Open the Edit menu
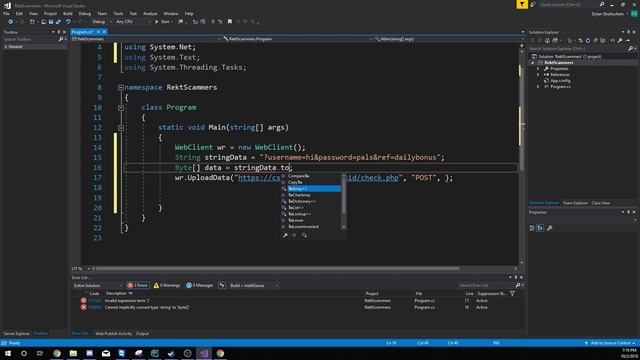Image resolution: width=640 pixels, height=360 pixels. [x=19, y=13]
